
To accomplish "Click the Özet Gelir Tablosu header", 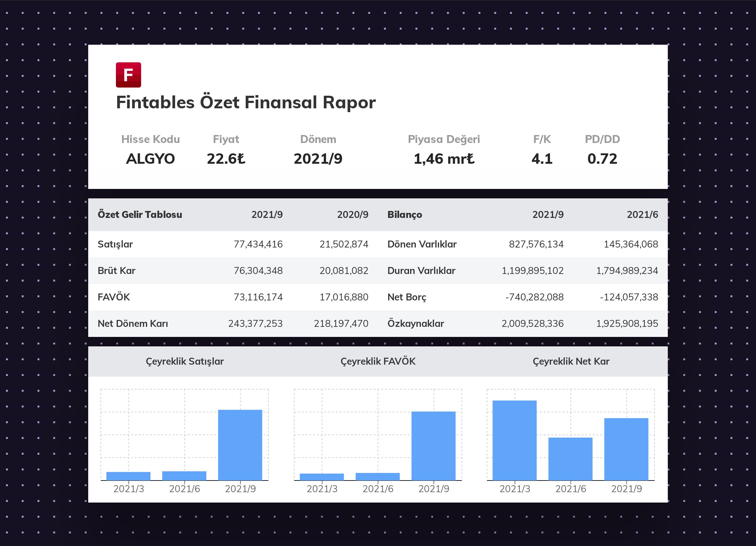I will [x=140, y=214].
